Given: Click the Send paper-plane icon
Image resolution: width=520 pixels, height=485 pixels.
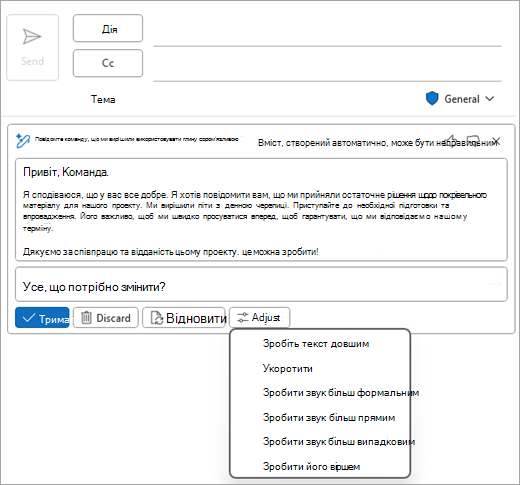Looking at the screenshot, I should point(32,37).
